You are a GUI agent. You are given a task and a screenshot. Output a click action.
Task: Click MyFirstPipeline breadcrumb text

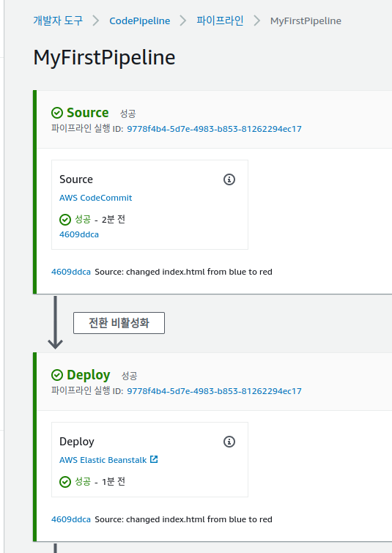[x=306, y=21]
